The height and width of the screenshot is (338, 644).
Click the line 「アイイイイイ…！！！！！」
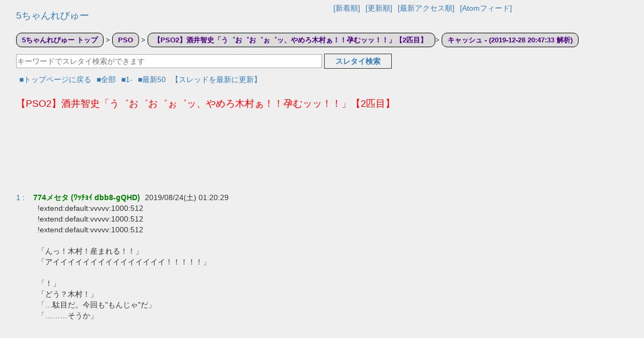124,262
